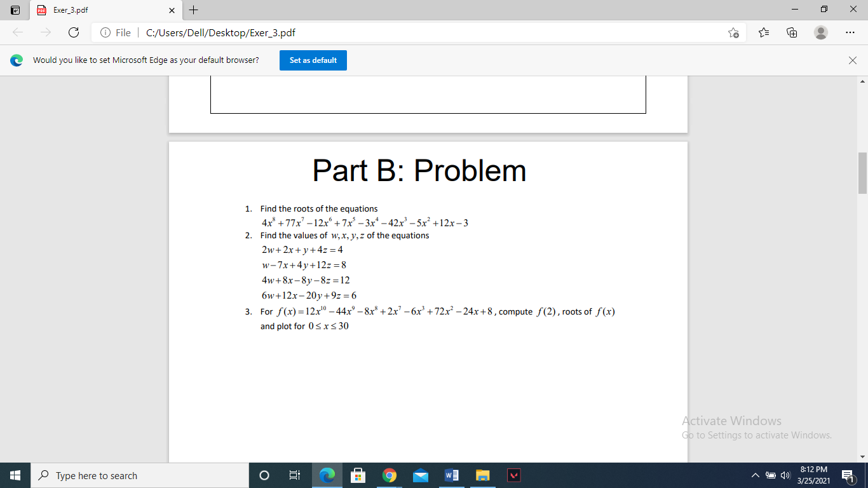
Task: Open the Start menu
Action: [13, 475]
